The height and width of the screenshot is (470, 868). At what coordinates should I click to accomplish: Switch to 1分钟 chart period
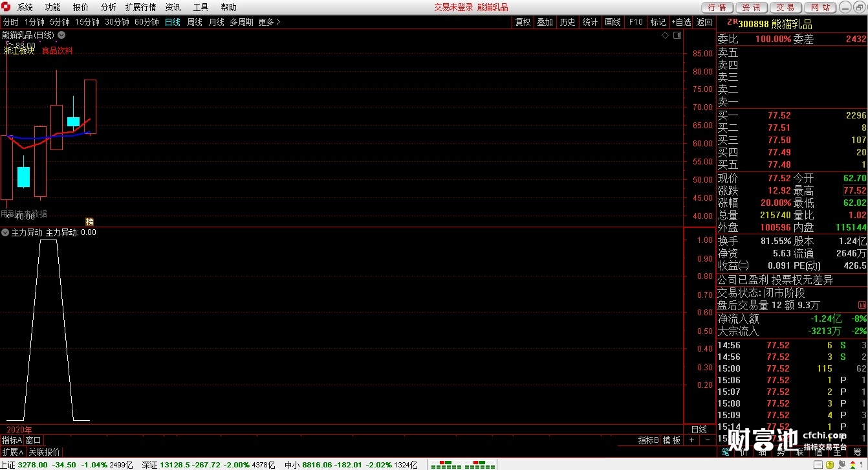click(34, 22)
